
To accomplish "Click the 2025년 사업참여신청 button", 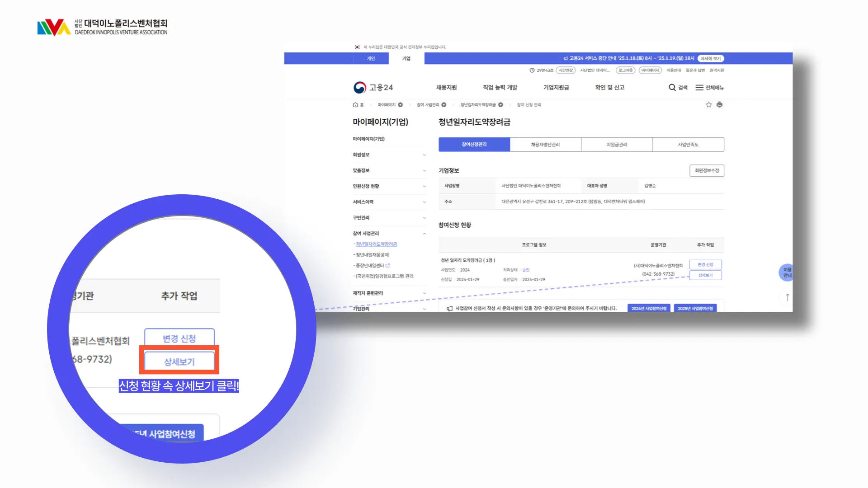I will (x=695, y=308).
